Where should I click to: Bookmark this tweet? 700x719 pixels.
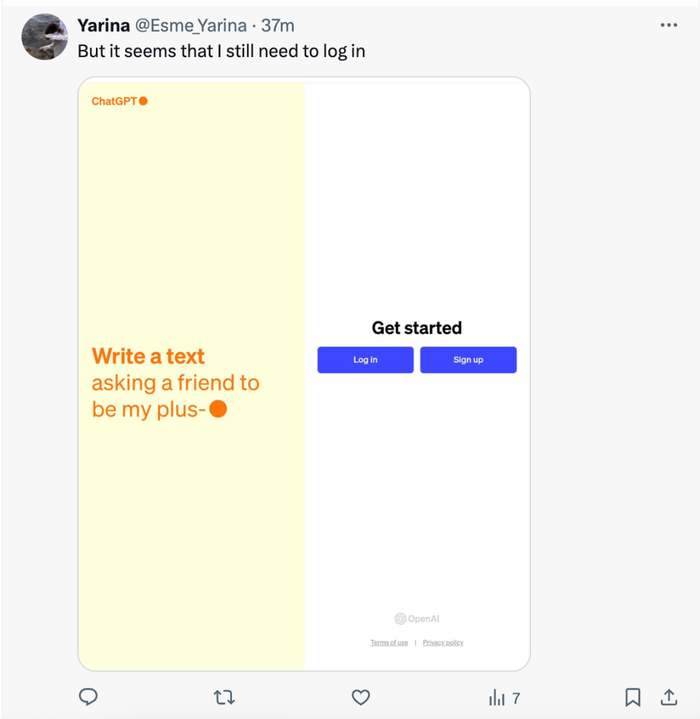tap(633, 697)
